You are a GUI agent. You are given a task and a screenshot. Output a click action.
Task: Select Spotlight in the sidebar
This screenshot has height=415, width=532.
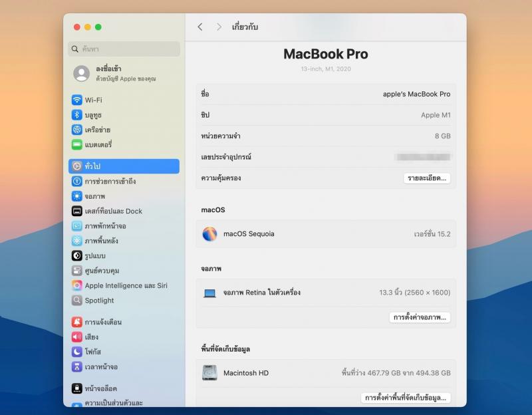coord(124,301)
